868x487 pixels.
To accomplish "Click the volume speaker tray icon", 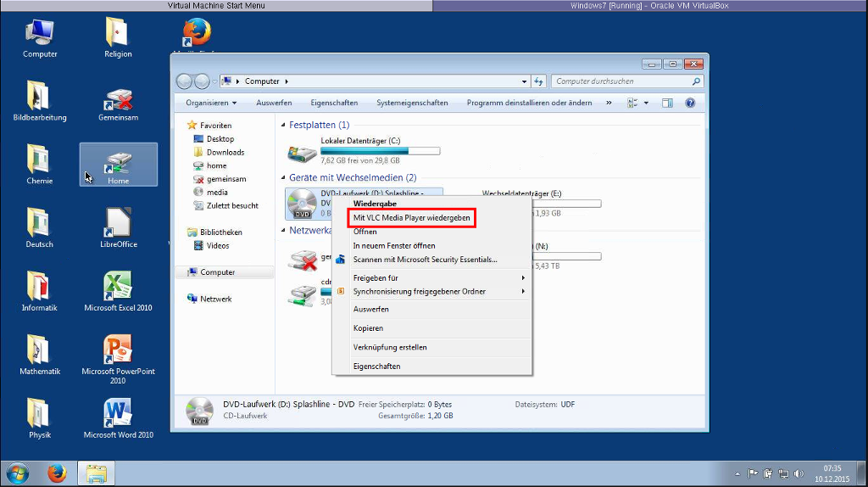I will point(798,473).
